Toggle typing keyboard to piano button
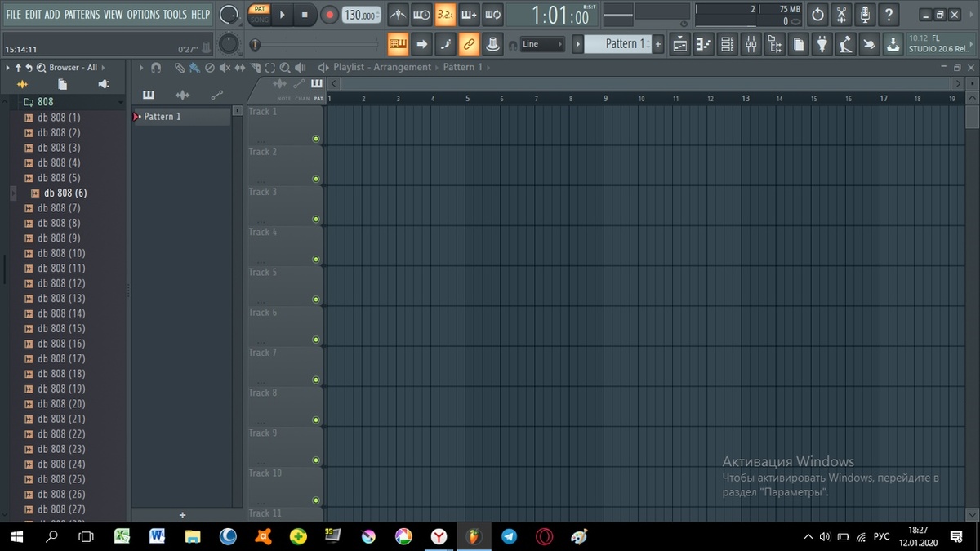This screenshot has width=980, height=551. pyautogui.click(x=398, y=44)
